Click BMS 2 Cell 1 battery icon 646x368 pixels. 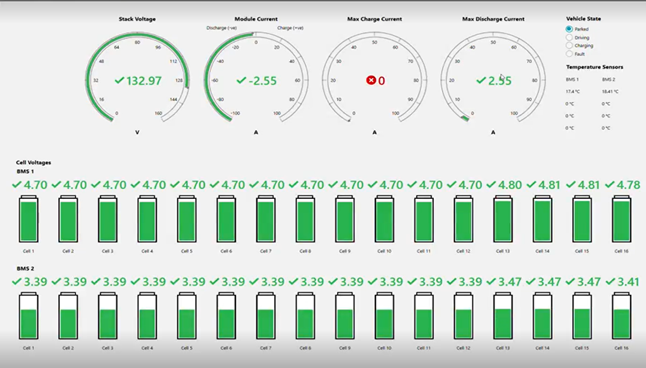coord(28,316)
